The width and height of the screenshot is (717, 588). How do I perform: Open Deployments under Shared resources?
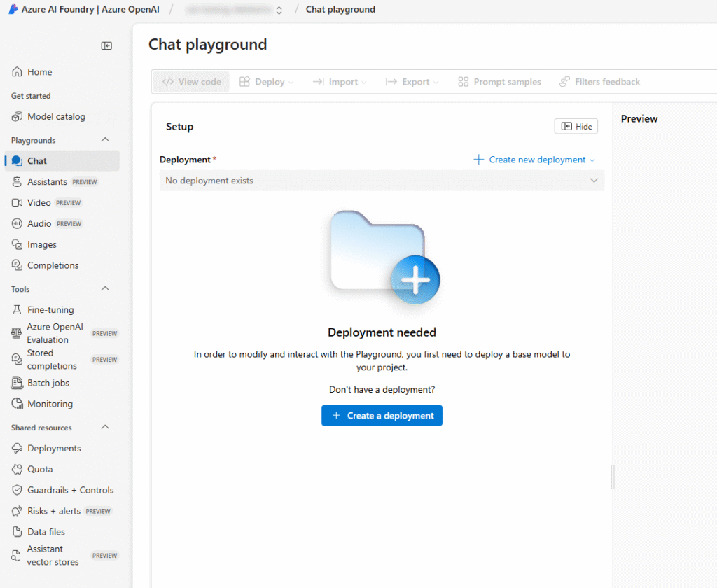(x=54, y=449)
